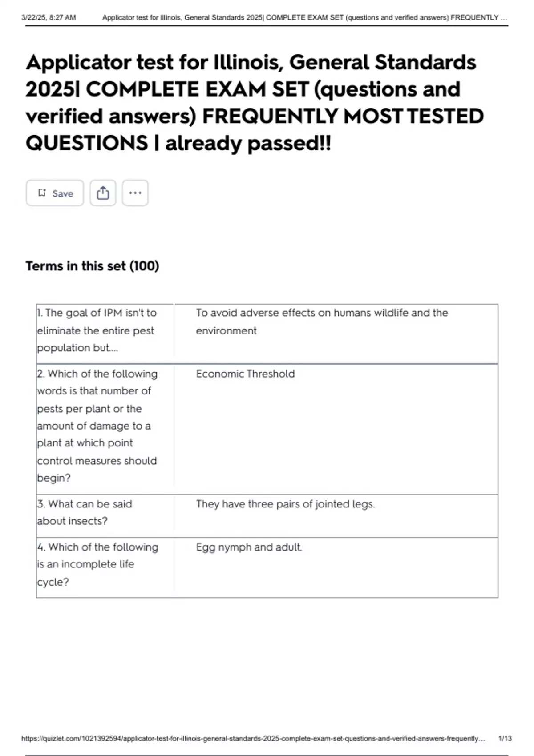Click the 'Terms in this set' heading
The image size is (534, 756).
tap(92, 266)
